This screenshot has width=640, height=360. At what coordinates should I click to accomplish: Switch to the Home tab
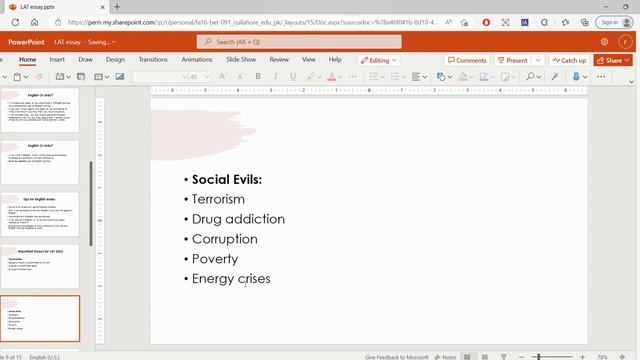[x=27, y=60]
